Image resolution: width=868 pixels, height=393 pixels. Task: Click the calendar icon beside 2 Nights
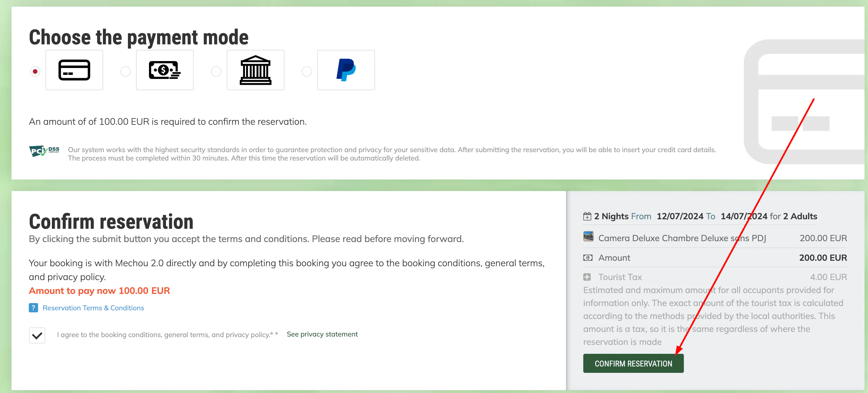point(587,216)
